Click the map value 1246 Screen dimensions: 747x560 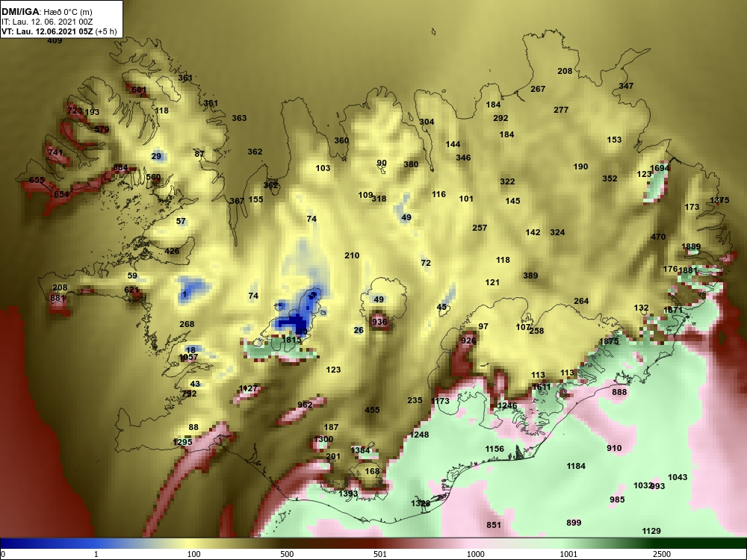click(507, 405)
